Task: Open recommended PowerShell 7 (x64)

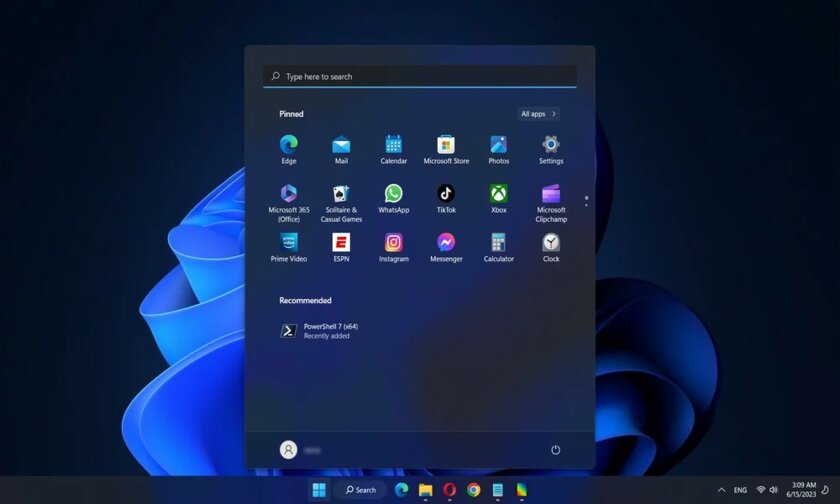Action: click(x=319, y=331)
